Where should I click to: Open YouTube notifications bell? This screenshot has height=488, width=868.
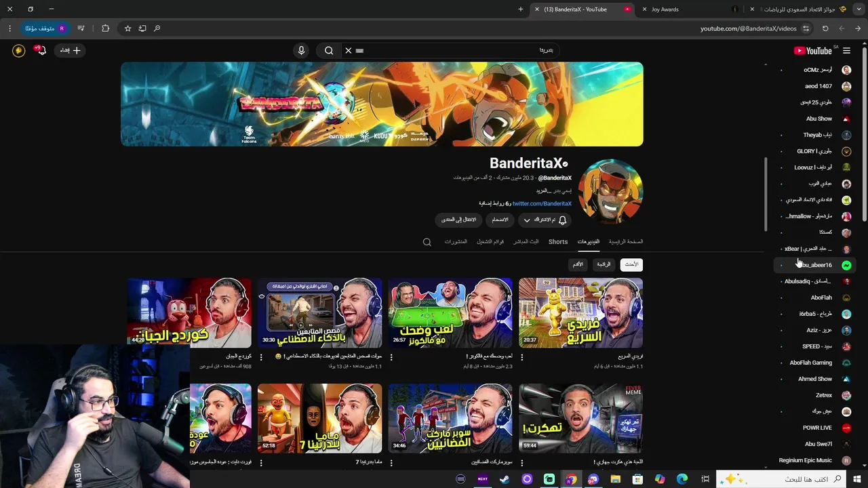[41, 50]
